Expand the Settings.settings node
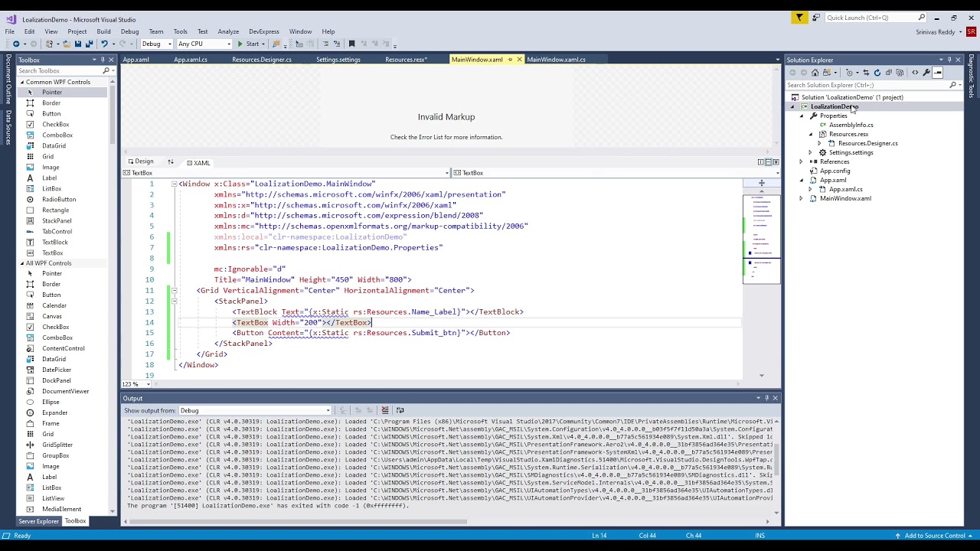Image resolution: width=980 pixels, height=551 pixels. tap(811, 153)
